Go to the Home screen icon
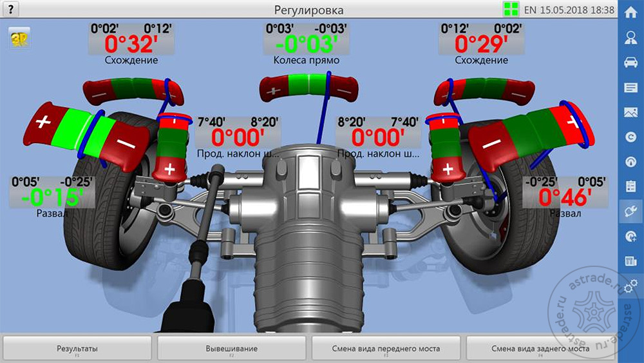 [630, 12]
